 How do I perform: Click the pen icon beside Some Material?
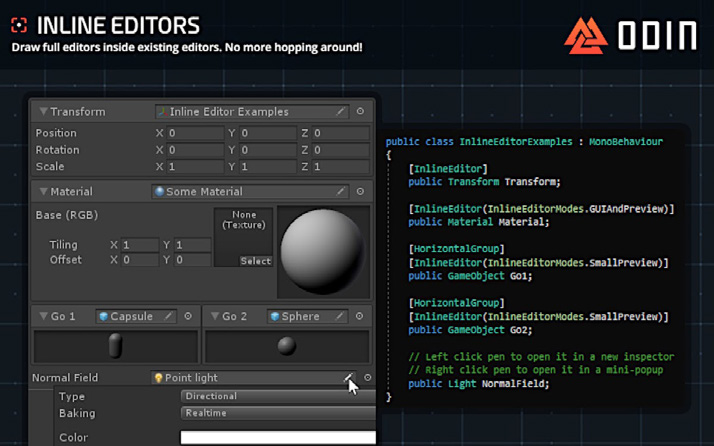pos(340,191)
